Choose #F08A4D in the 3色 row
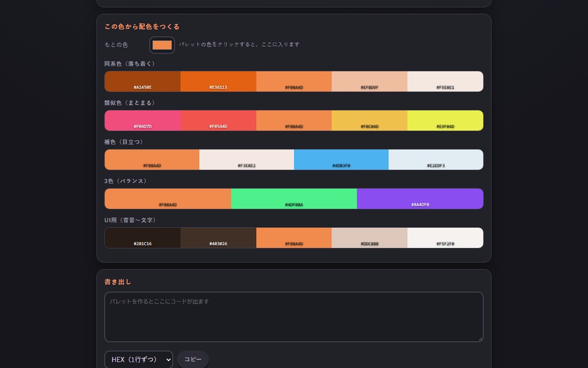The width and height of the screenshot is (588, 368). 168,198
